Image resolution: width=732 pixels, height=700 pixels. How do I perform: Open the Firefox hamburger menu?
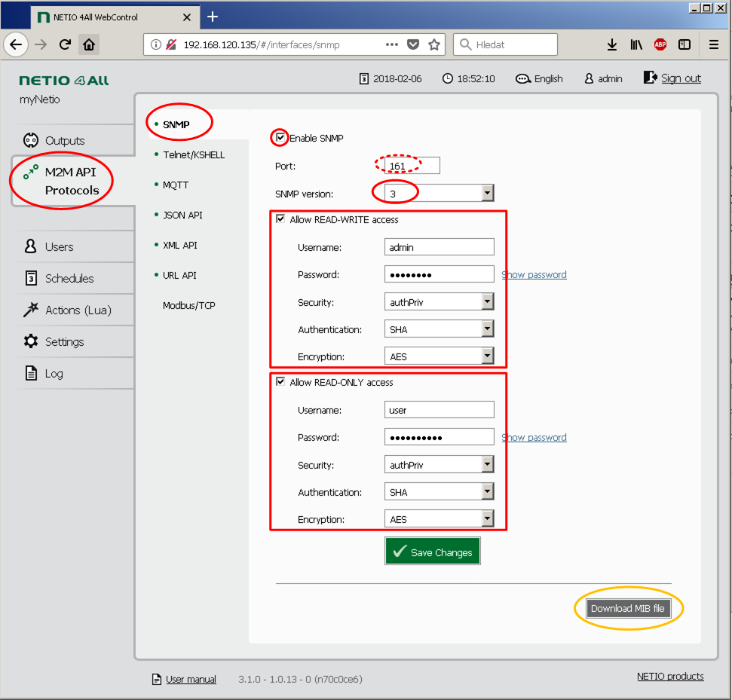(713, 44)
